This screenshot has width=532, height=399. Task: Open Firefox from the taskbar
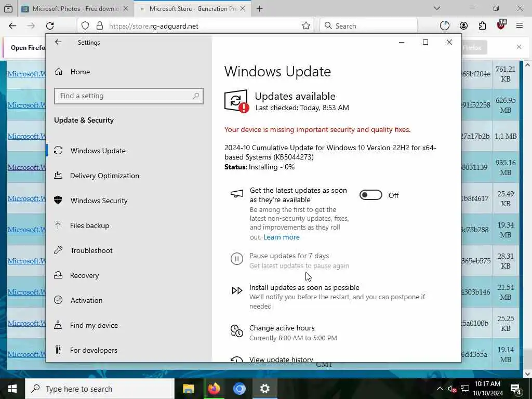[x=214, y=389]
